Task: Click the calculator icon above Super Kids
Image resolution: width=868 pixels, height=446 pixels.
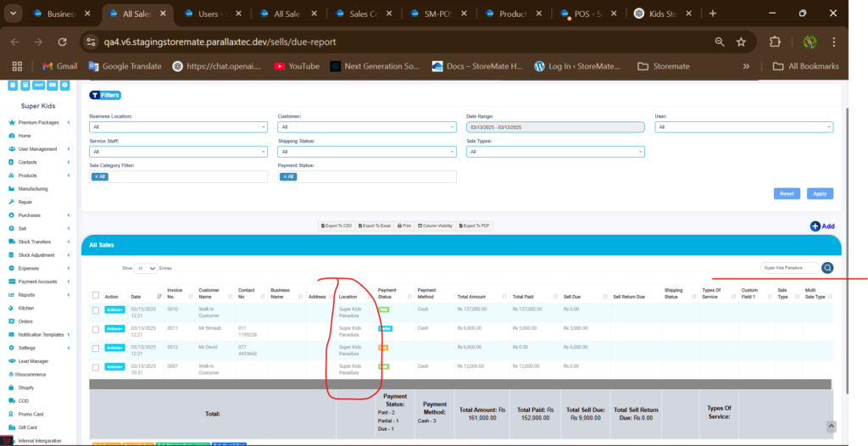Action: click(25, 86)
